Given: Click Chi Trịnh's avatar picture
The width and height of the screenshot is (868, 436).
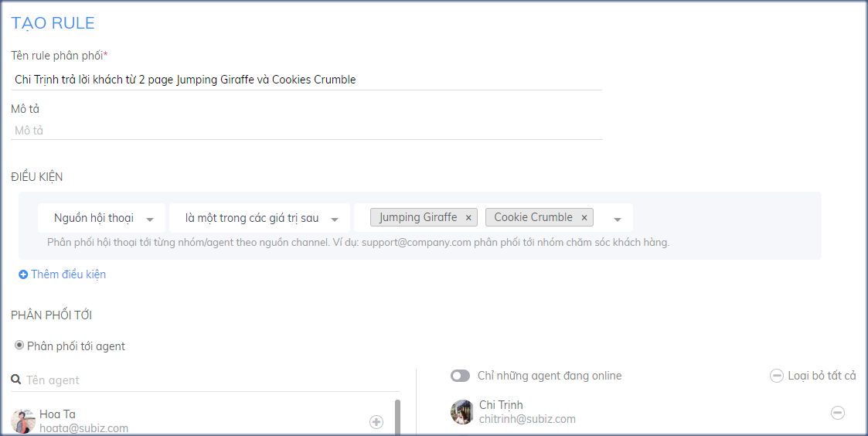Looking at the screenshot, I should [462, 412].
